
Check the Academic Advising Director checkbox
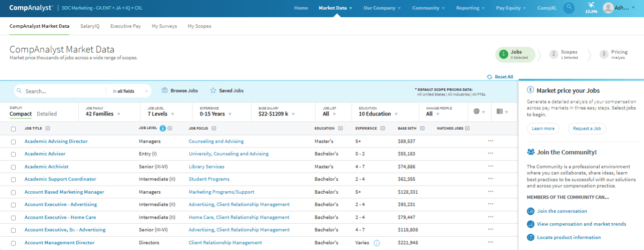point(13,142)
